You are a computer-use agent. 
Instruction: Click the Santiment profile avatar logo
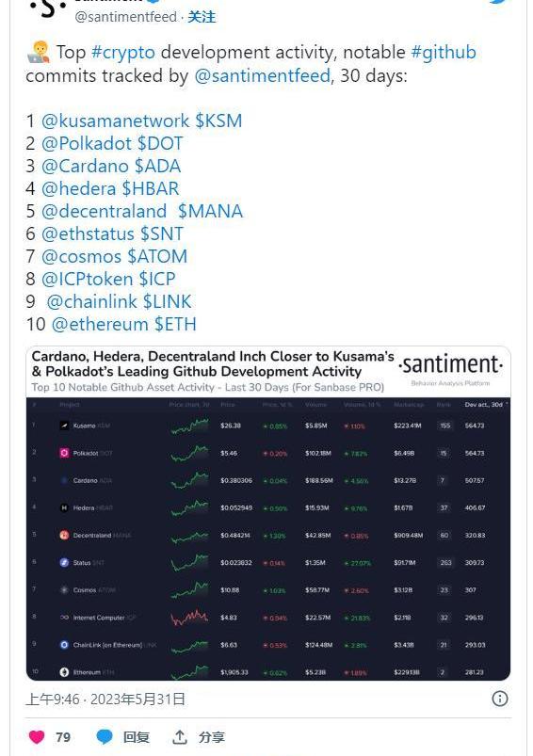(47, 8)
